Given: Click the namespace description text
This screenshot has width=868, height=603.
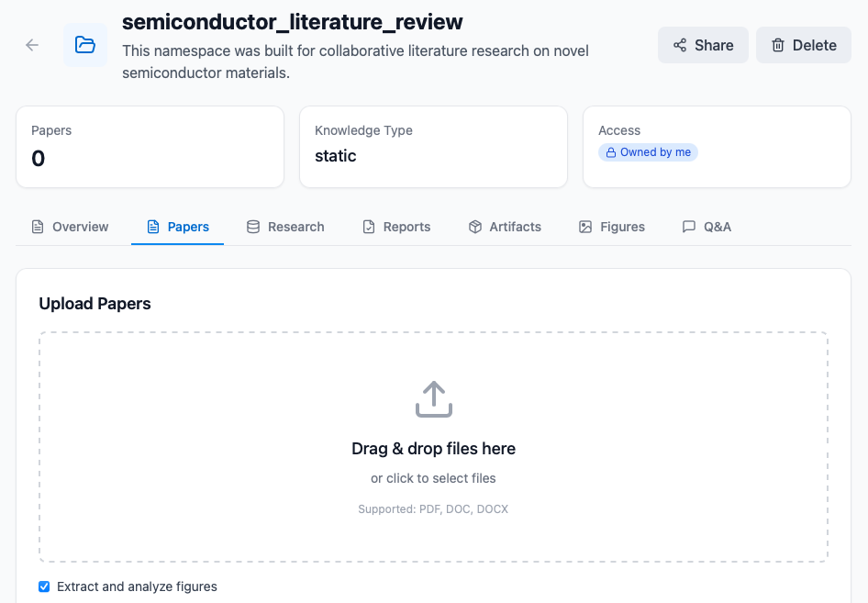Looking at the screenshot, I should pos(355,61).
